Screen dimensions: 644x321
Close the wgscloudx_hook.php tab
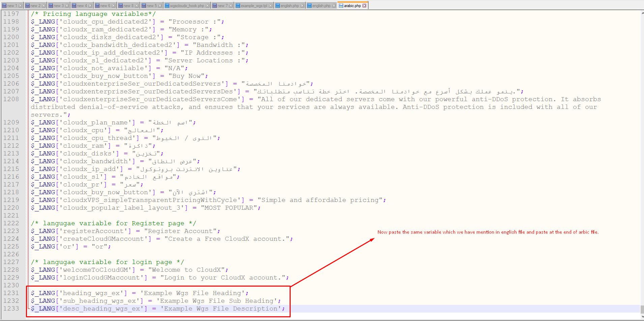point(208,6)
